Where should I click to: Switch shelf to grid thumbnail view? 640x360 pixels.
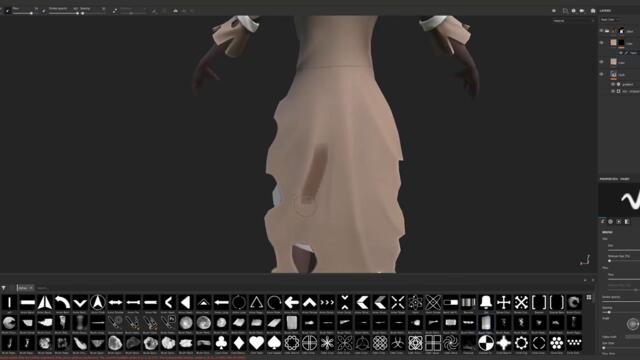pyautogui.click(x=589, y=298)
